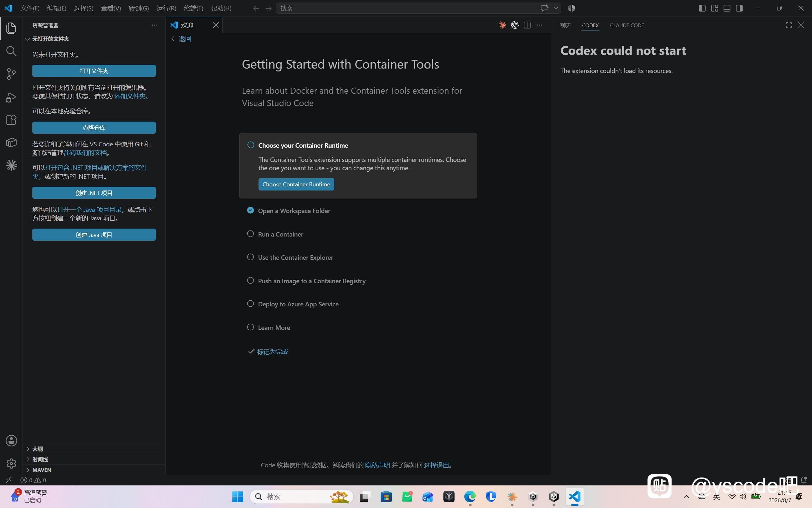This screenshot has height=508, width=812.
Task: Toggle the secondary side bar layout icon
Action: (x=739, y=8)
